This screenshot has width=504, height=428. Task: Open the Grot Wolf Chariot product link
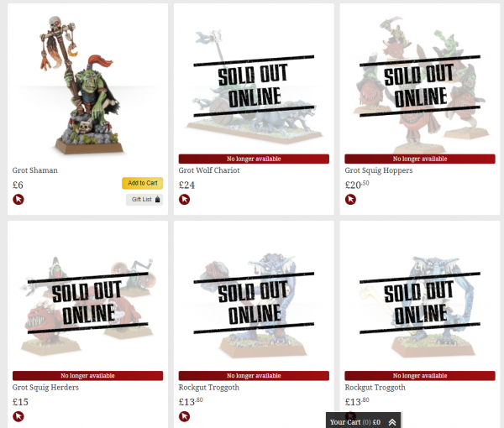(x=209, y=170)
